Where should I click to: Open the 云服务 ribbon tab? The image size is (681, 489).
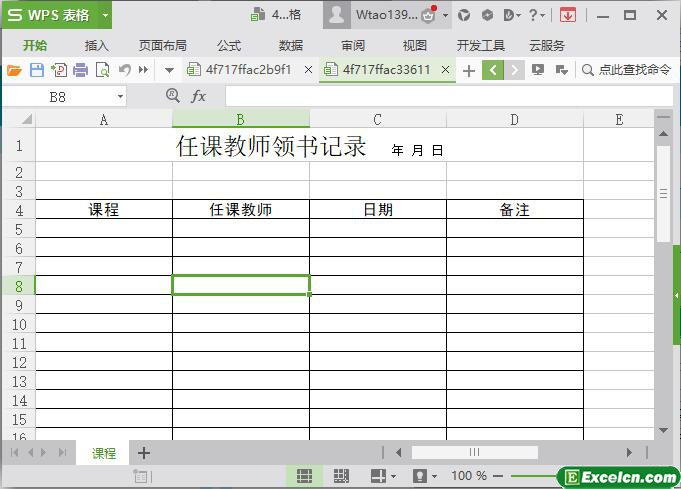pos(547,45)
